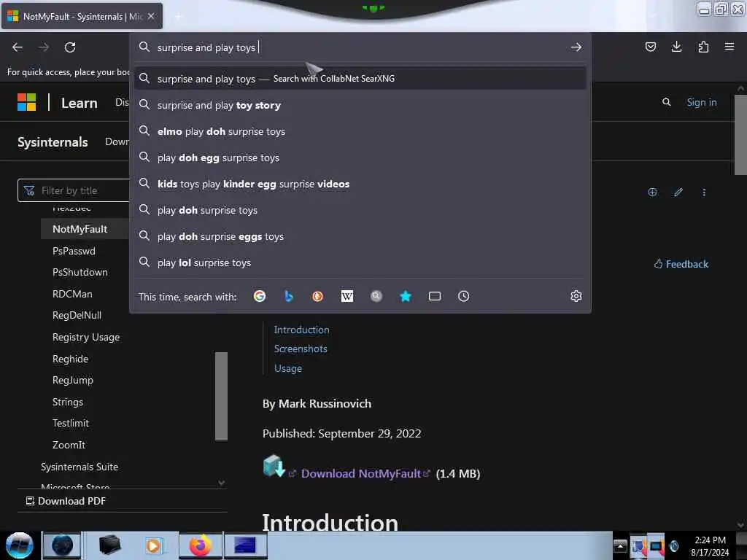747x560 pixels.
Task: Select suggestion 'surprise and play toy story'
Action: click(x=360, y=105)
